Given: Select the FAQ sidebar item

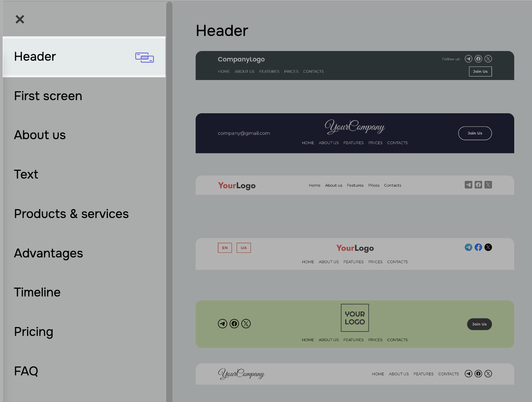Looking at the screenshot, I should pos(26,371).
